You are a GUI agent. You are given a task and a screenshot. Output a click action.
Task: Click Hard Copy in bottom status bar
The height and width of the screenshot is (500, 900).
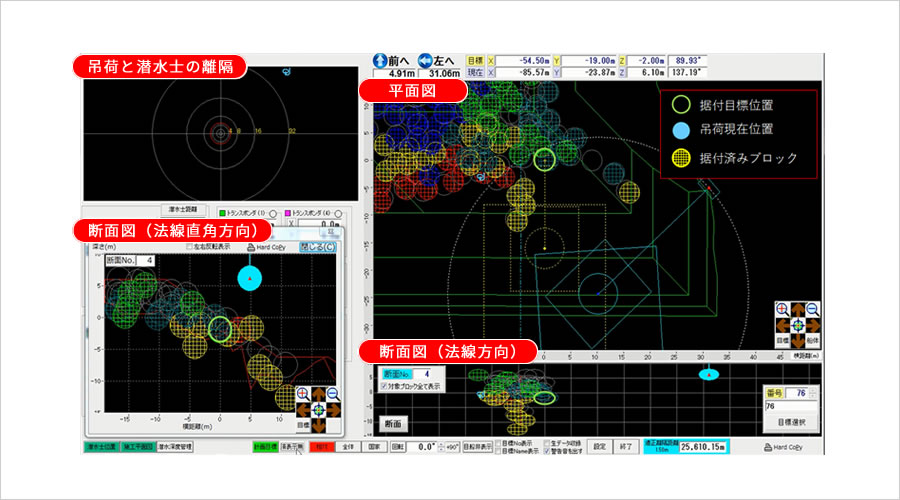pyautogui.click(x=783, y=447)
